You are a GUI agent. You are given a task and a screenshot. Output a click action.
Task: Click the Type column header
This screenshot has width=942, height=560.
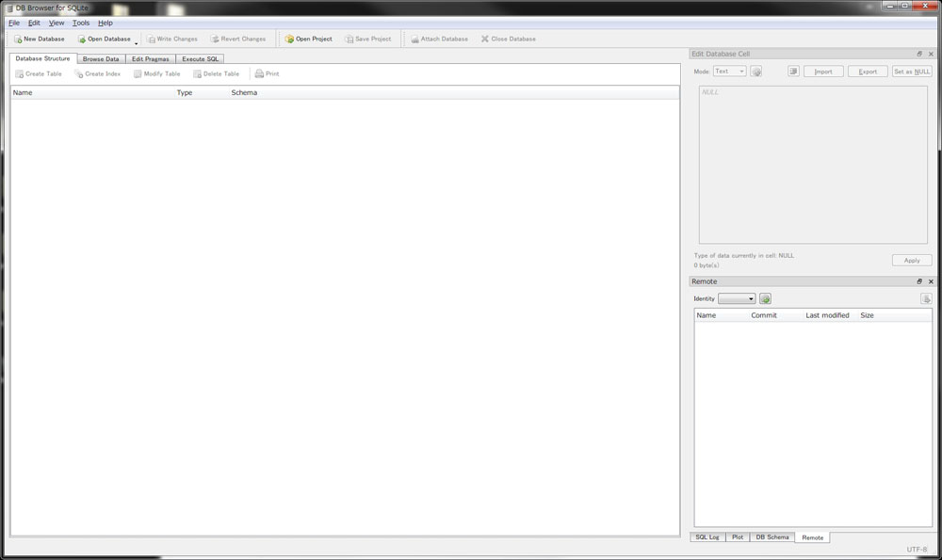pyautogui.click(x=202, y=92)
